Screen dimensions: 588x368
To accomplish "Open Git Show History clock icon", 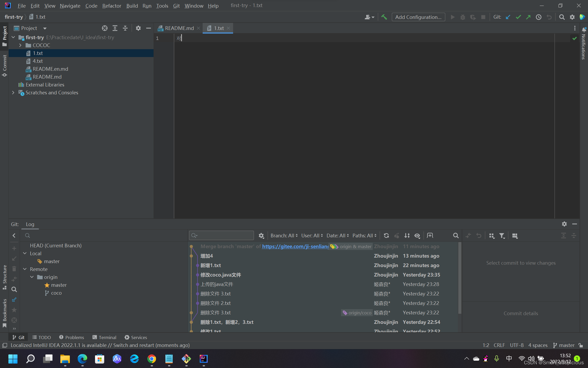I will 539,17.
